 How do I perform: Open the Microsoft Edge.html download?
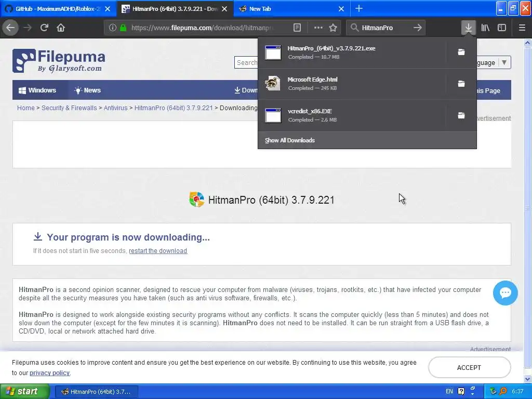tap(352, 84)
